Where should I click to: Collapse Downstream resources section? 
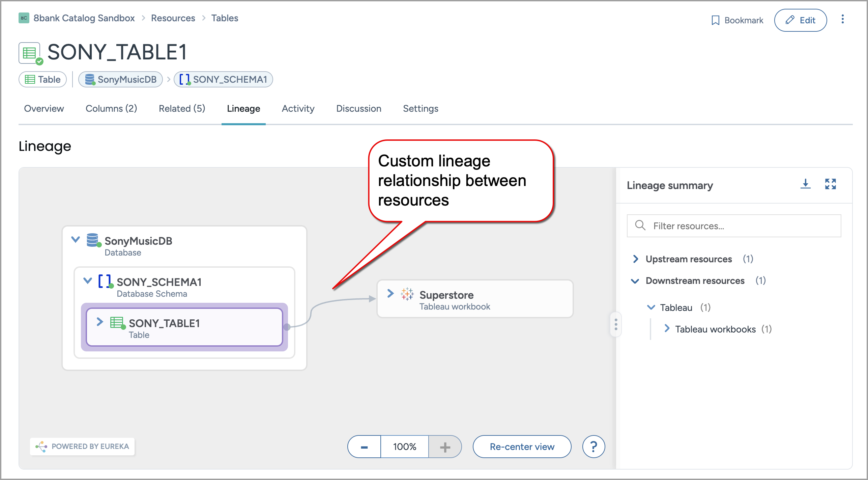coord(635,281)
